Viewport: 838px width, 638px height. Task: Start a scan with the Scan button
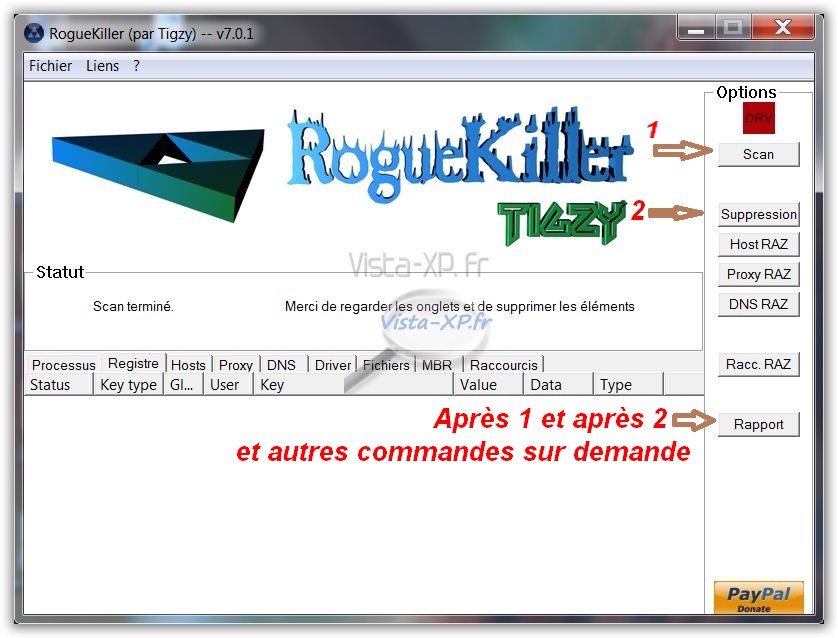(758, 154)
